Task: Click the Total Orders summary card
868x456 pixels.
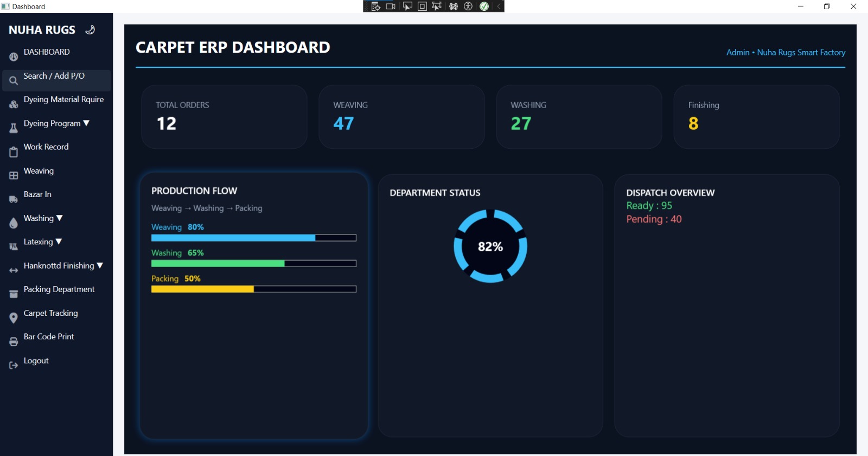Action: [224, 117]
